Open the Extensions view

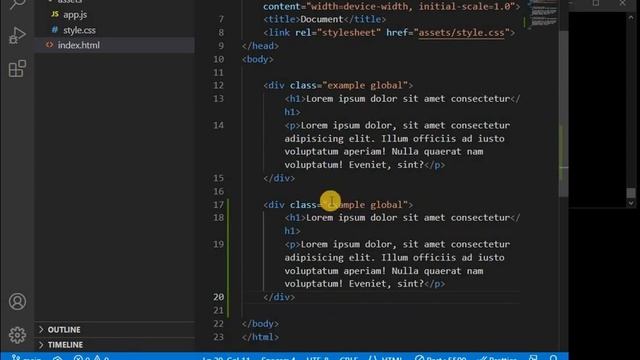pyautogui.click(x=17, y=68)
